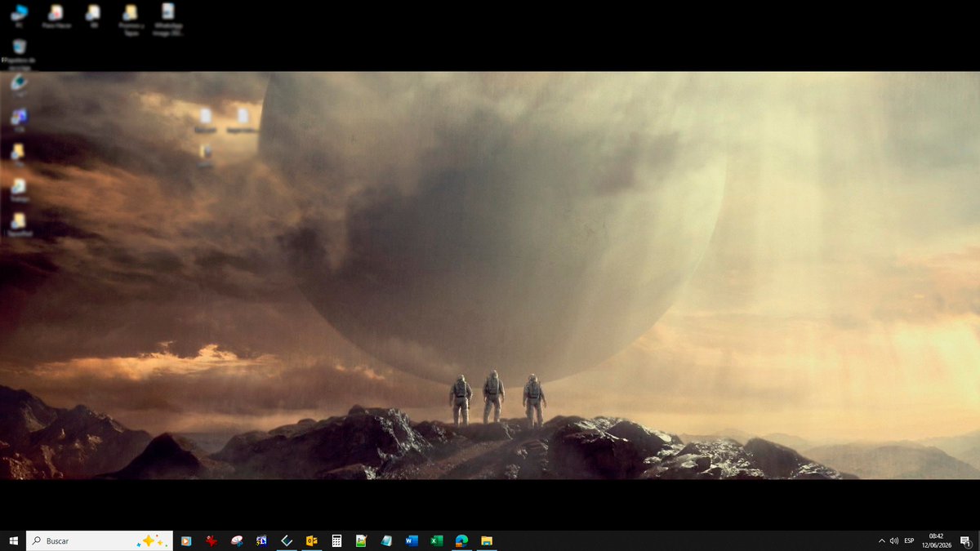Open the notification center icon

tap(965, 540)
